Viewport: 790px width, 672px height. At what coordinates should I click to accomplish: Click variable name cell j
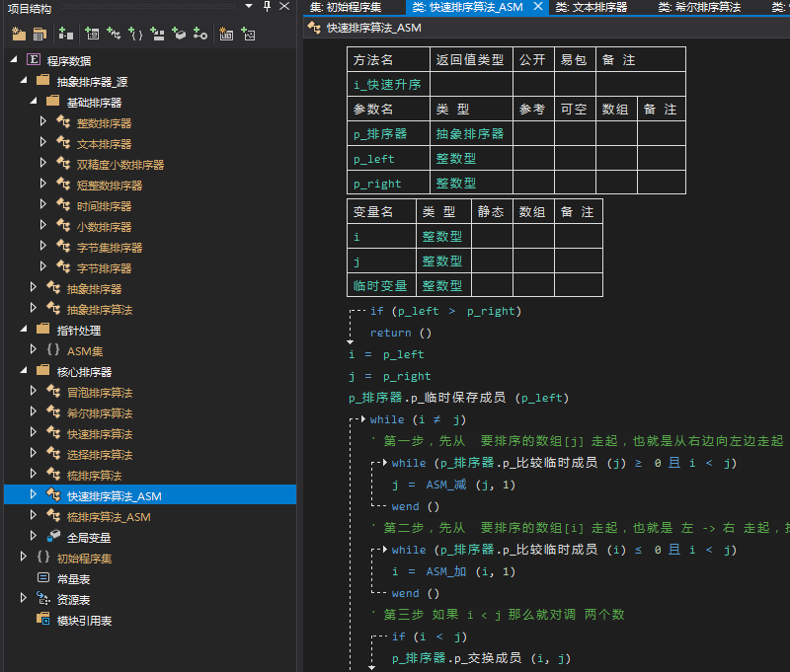coord(381,261)
